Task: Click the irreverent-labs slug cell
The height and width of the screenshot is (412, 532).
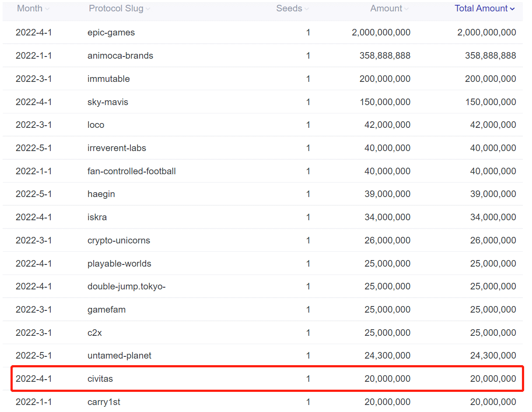Action: click(x=117, y=148)
